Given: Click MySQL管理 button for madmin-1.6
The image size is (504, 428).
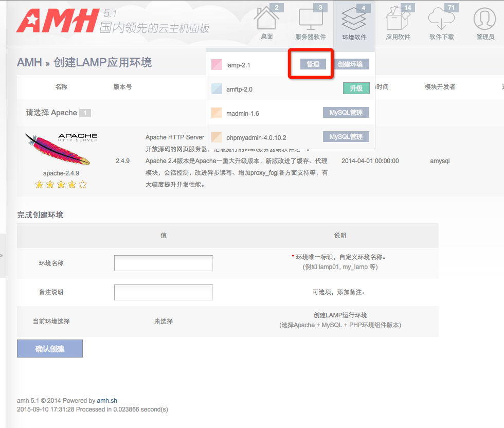Looking at the screenshot, I should click(x=346, y=113).
